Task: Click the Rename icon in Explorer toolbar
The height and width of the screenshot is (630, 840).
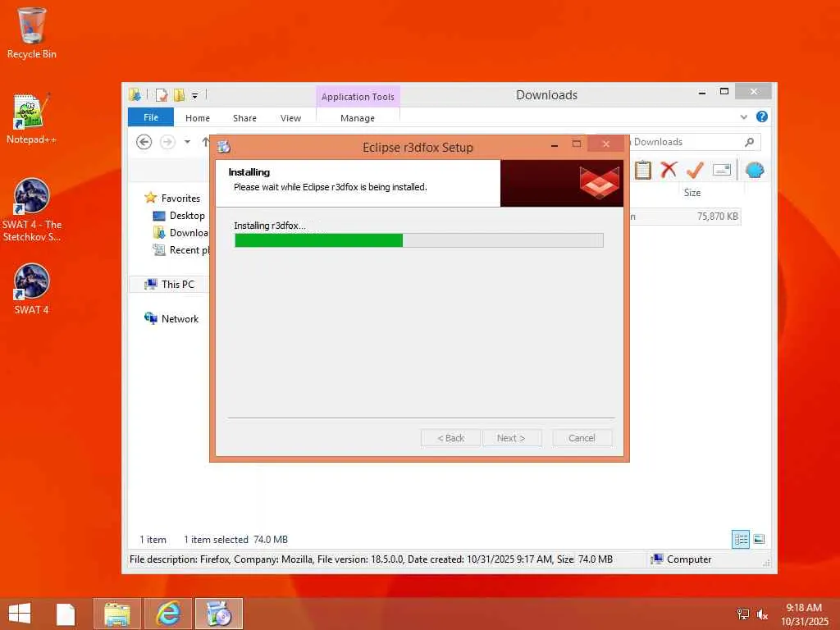Action: 722,170
